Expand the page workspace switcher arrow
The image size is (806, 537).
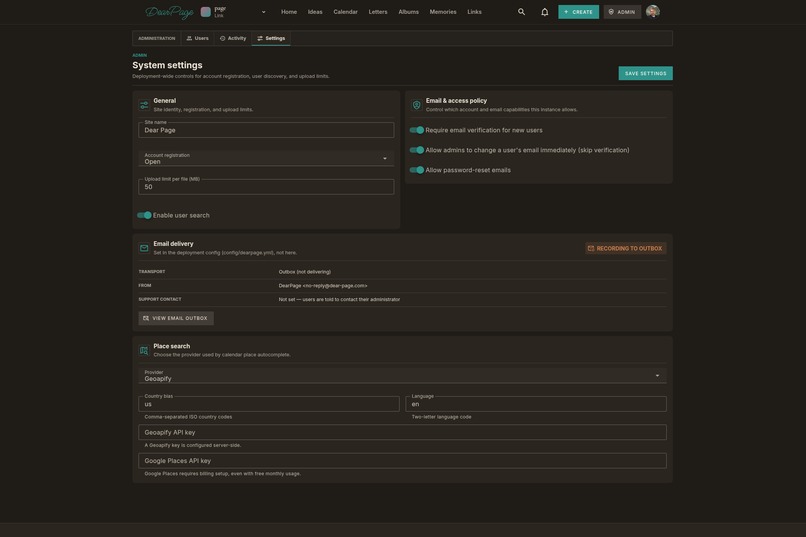[264, 12]
